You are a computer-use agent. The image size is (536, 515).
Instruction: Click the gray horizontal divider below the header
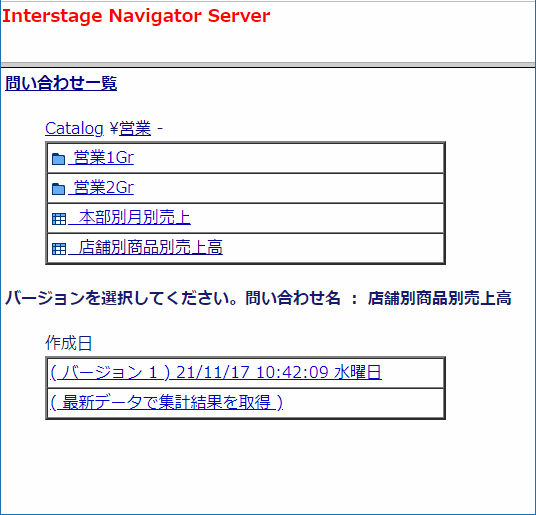[268, 65]
